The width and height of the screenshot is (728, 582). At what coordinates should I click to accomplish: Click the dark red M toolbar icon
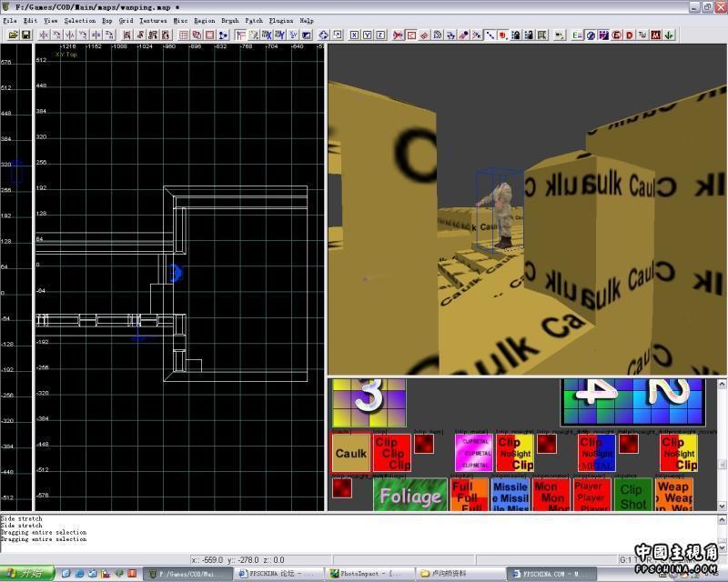[655, 35]
